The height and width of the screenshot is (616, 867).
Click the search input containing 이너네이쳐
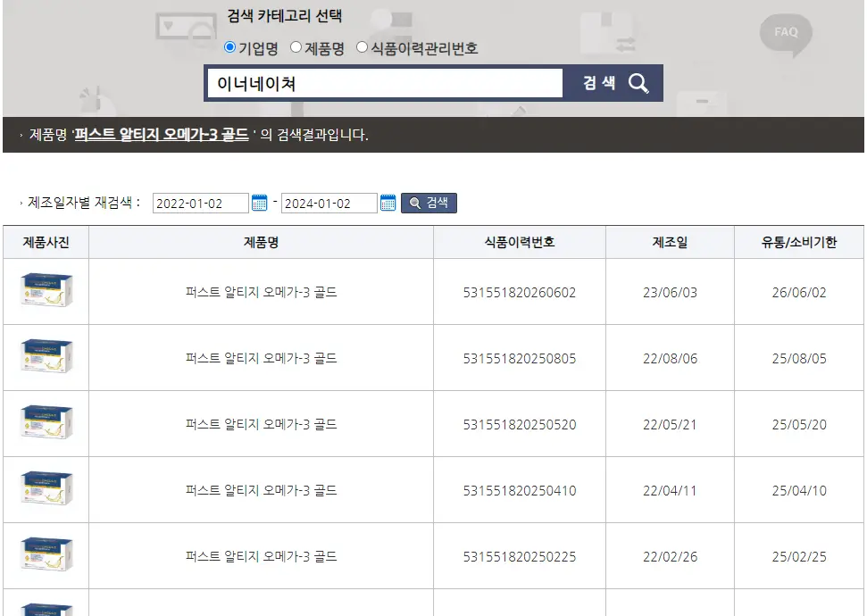(x=384, y=82)
